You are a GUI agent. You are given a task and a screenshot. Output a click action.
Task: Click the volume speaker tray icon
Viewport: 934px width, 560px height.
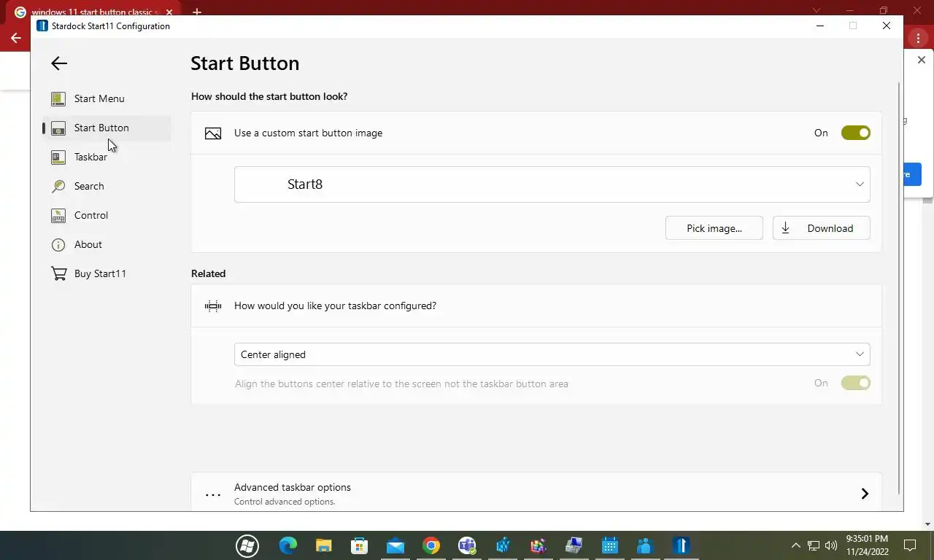click(831, 545)
